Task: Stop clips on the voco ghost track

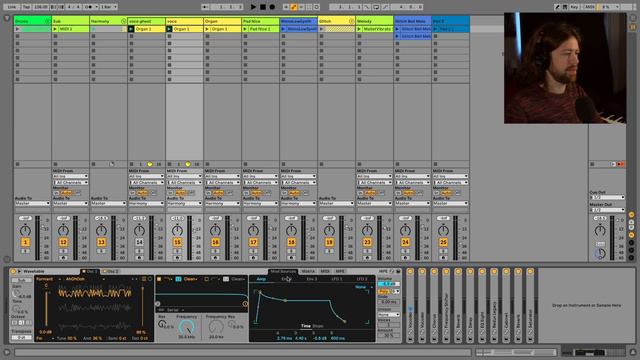Action: (x=131, y=164)
